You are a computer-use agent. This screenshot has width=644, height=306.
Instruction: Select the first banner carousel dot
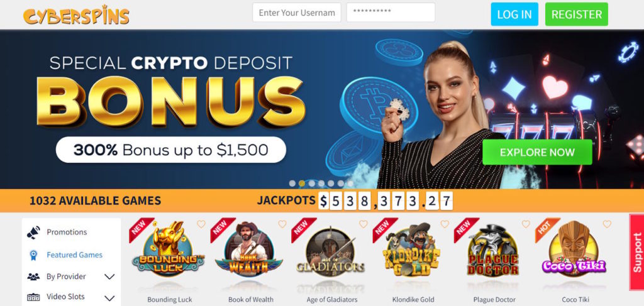click(x=292, y=183)
